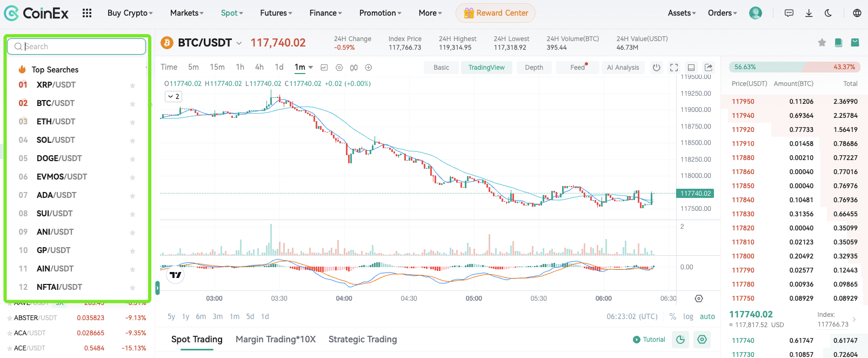This screenshot has width=868, height=358.
Task: Open the Assets dropdown
Action: (x=682, y=13)
